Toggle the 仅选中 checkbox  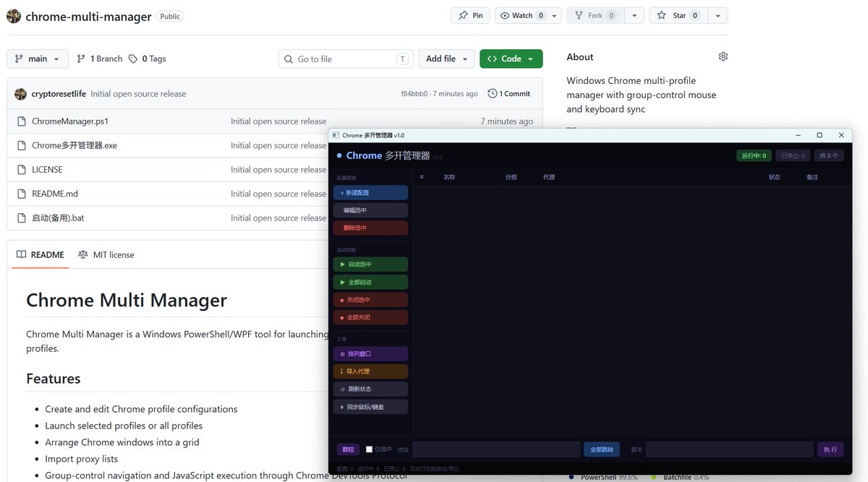click(x=369, y=449)
